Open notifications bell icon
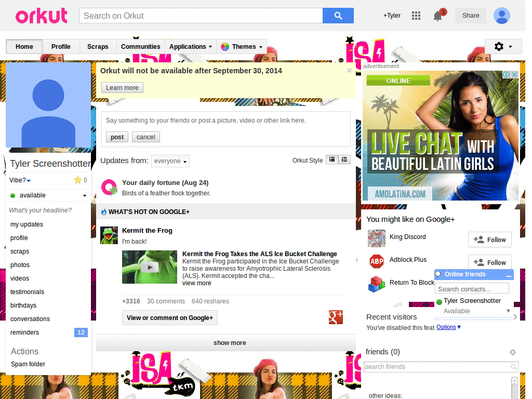This screenshot has width=532, height=399. (438, 16)
